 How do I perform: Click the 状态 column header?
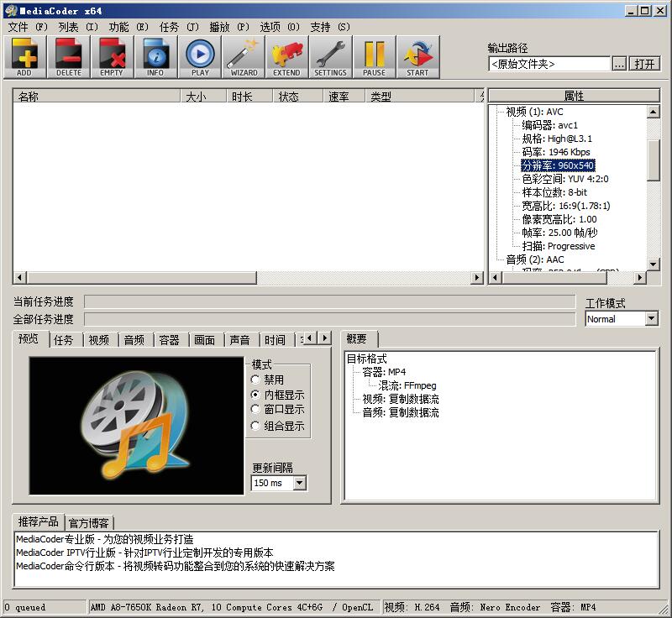click(x=298, y=97)
